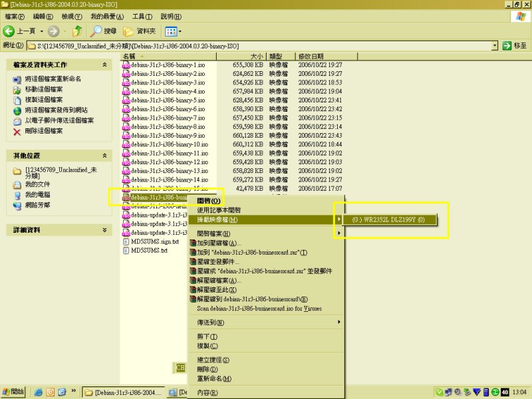Click the Internet Explorer quick launch icon

tap(39, 392)
